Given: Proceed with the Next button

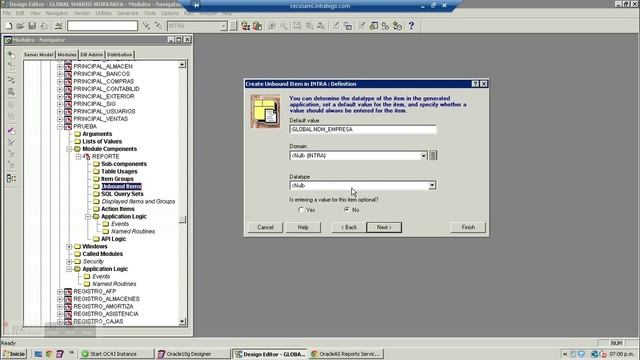Looking at the screenshot, I should pyautogui.click(x=384, y=227).
